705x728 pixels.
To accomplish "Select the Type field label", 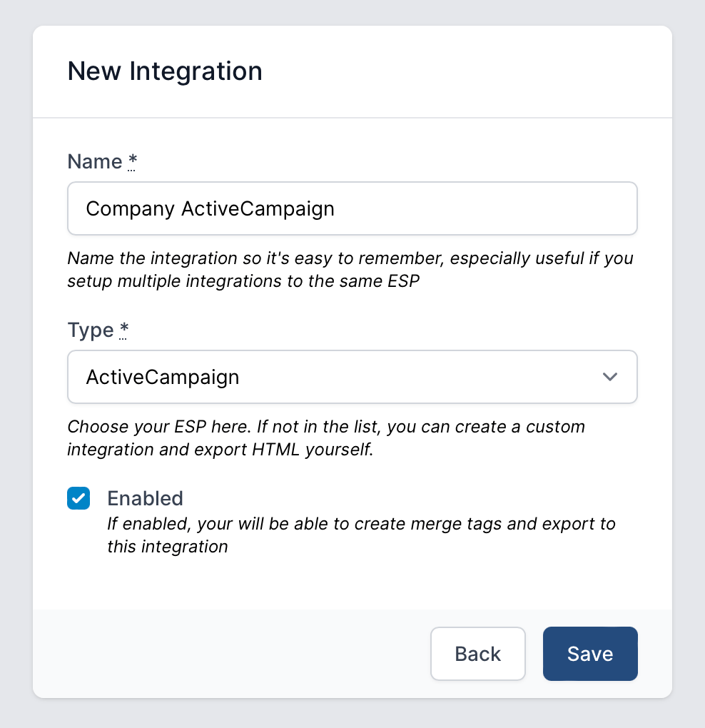I will [x=89, y=330].
